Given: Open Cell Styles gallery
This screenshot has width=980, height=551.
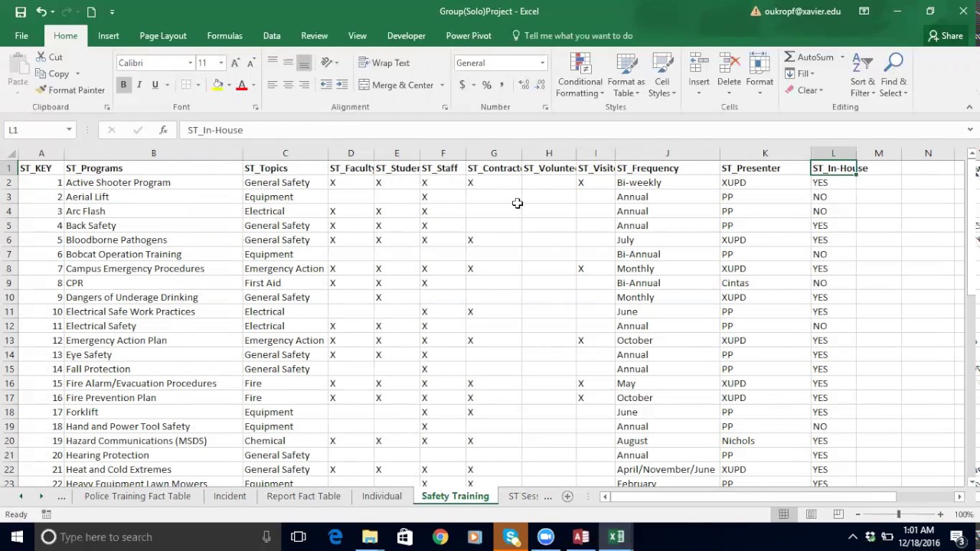Looking at the screenshot, I should 662,75.
